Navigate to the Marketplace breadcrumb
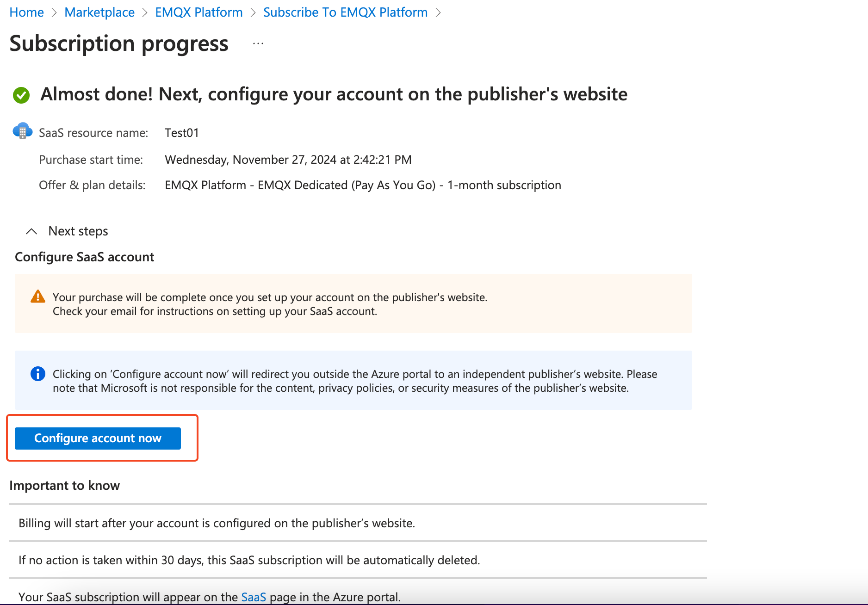 [99, 12]
